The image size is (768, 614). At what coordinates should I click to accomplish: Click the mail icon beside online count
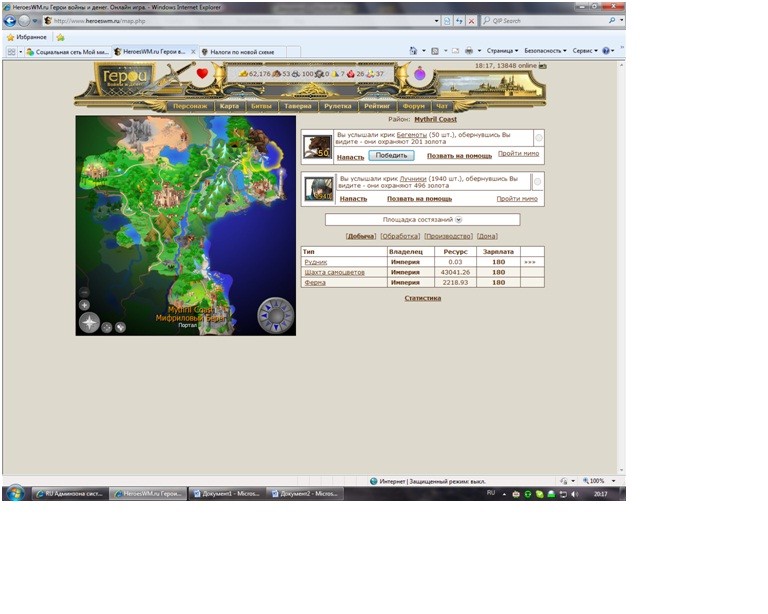pos(543,66)
